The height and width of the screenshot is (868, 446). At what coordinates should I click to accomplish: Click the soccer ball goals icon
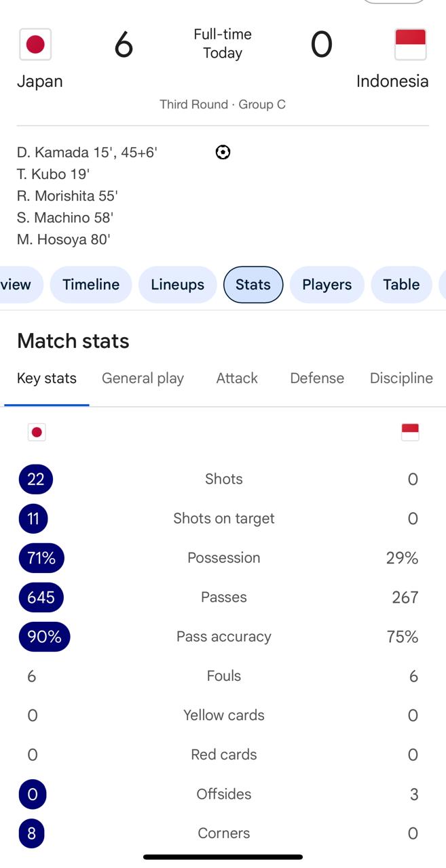click(x=223, y=153)
